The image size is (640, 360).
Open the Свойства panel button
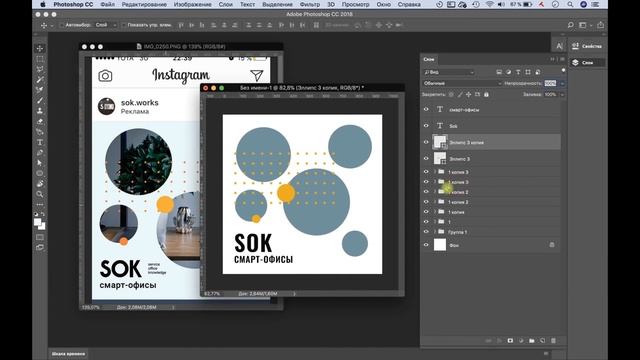tap(587, 46)
